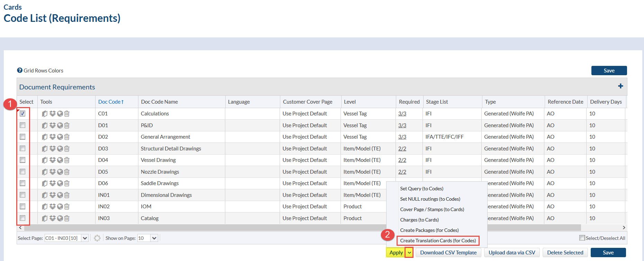Click the stacked boxes icon for D04
This screenshot has height=261, width=644.
[52, 160]
